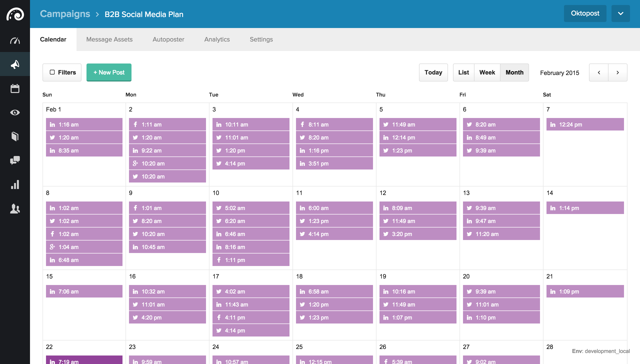Switch calendar to Week view
640x364 pixels.
[x=487, y=72]
